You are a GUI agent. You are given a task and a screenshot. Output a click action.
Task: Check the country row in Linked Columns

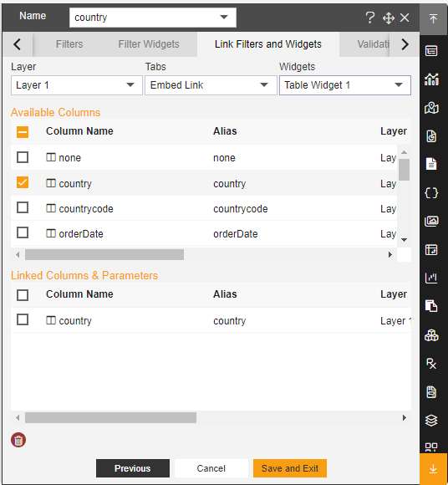pos(23,319)
